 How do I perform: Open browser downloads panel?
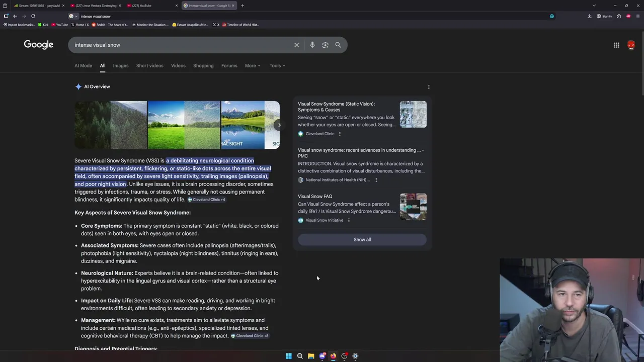pyautogui.click(x=589, y=16)
